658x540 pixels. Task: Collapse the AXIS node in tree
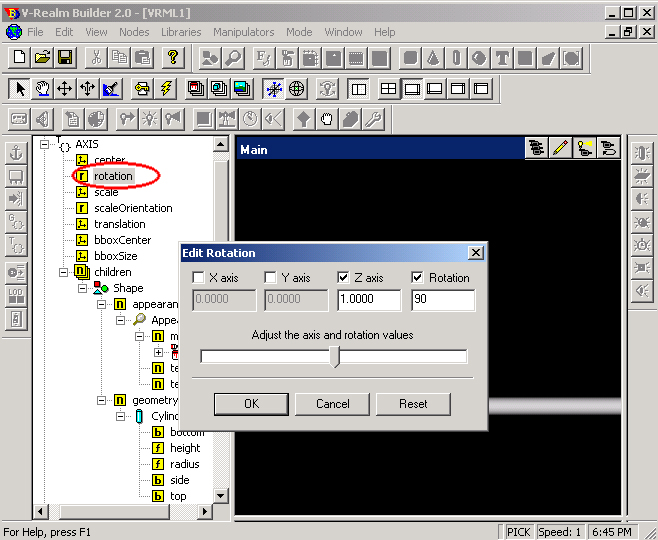pos(44,145)
